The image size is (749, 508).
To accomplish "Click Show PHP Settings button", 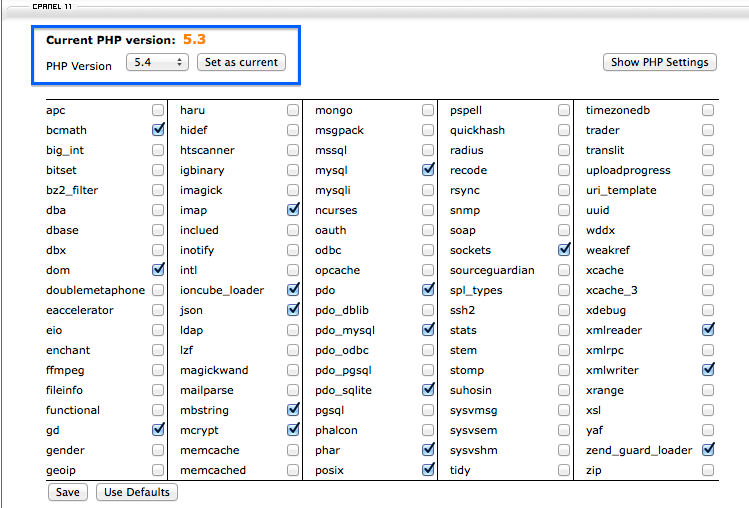I will [x=660, y=62].
